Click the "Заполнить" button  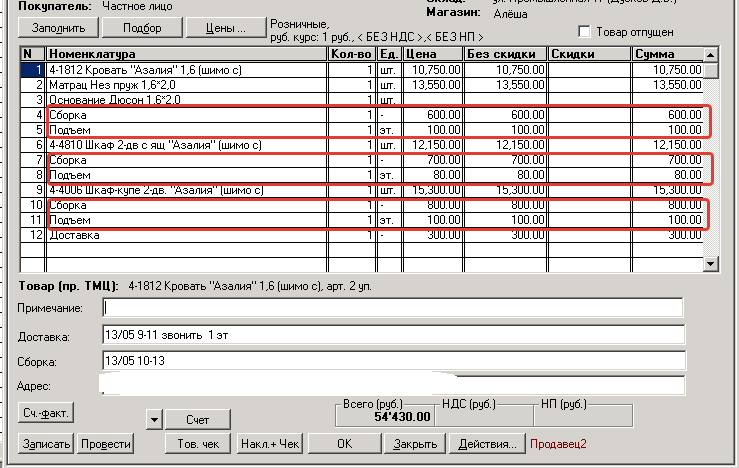click(59, 27)
